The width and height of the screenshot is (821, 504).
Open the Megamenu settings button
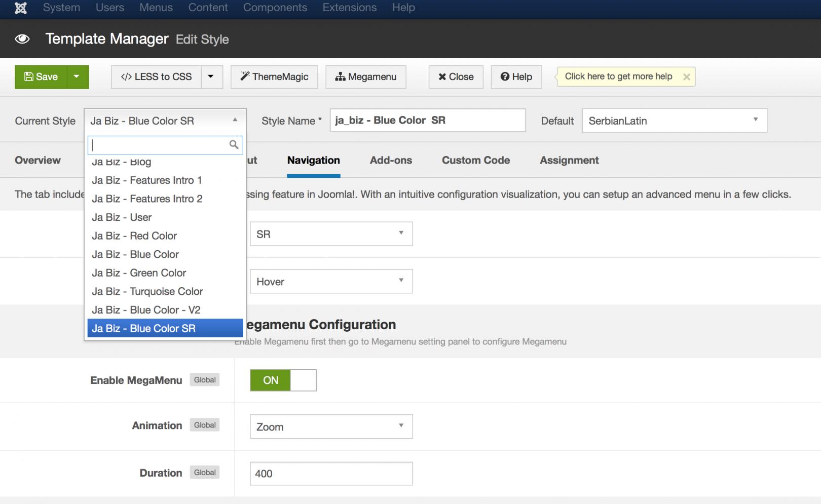pyautogui.click(x=366, y=77)
